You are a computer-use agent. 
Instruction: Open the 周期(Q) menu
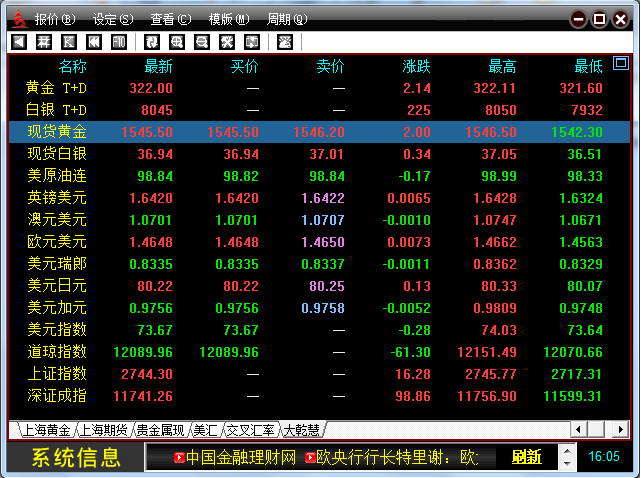pyautogui.click(x=287, y=19)
